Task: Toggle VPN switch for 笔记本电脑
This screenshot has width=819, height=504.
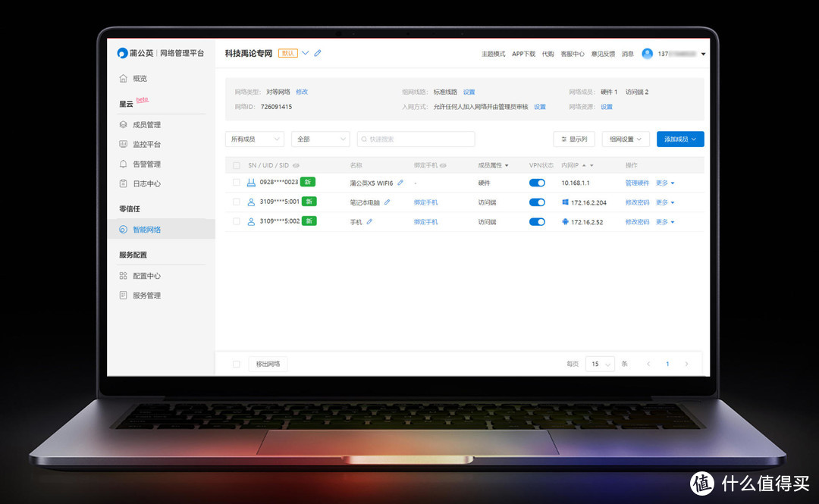Action: 537,202
